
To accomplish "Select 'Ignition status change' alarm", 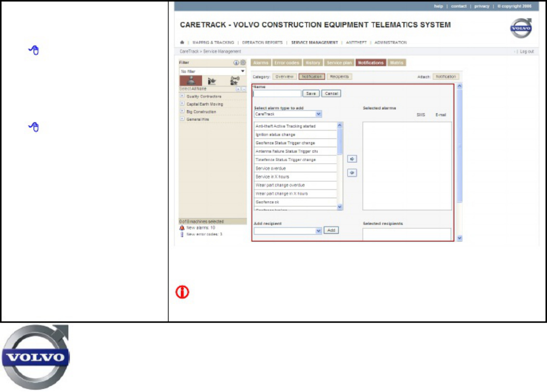I will tap(295, 135).
